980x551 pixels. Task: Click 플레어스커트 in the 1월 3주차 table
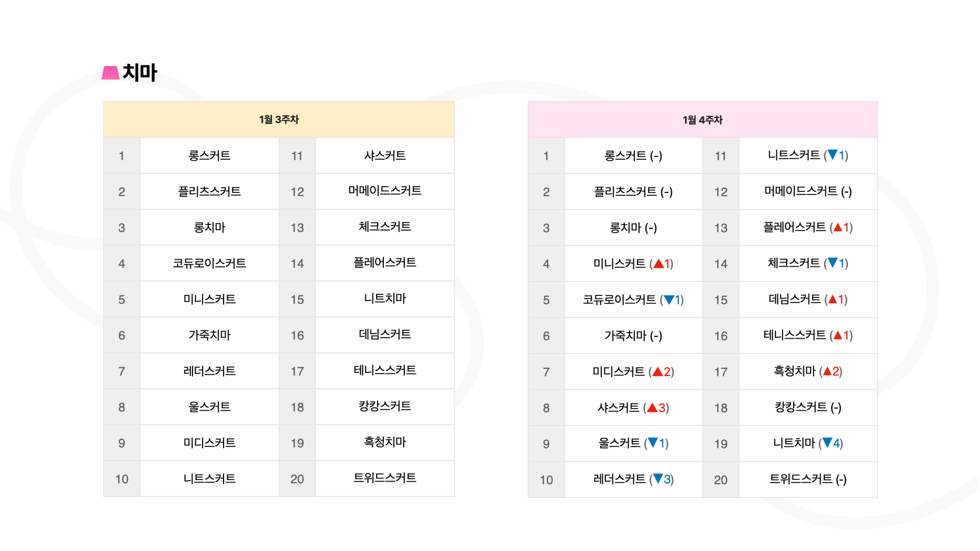385,263
